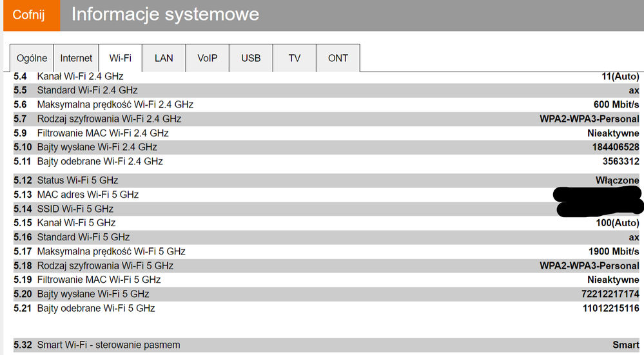Screen dimensions: 644x355
Task: Click the Informacje systemowe page heading
Action: [x=165, y=14]
